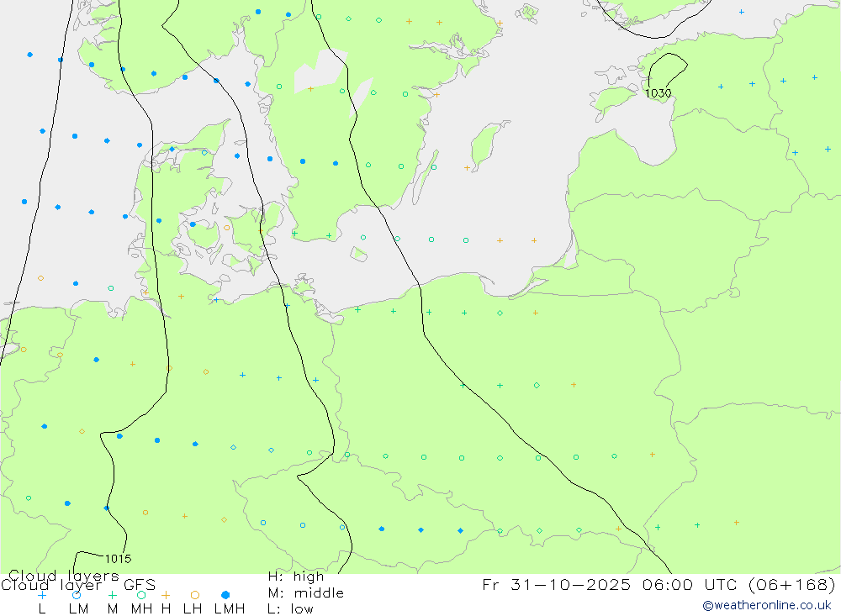Screen dimensions: 841x616
Task: Click the blue plus L legend symbol
Action: (42, 595)
